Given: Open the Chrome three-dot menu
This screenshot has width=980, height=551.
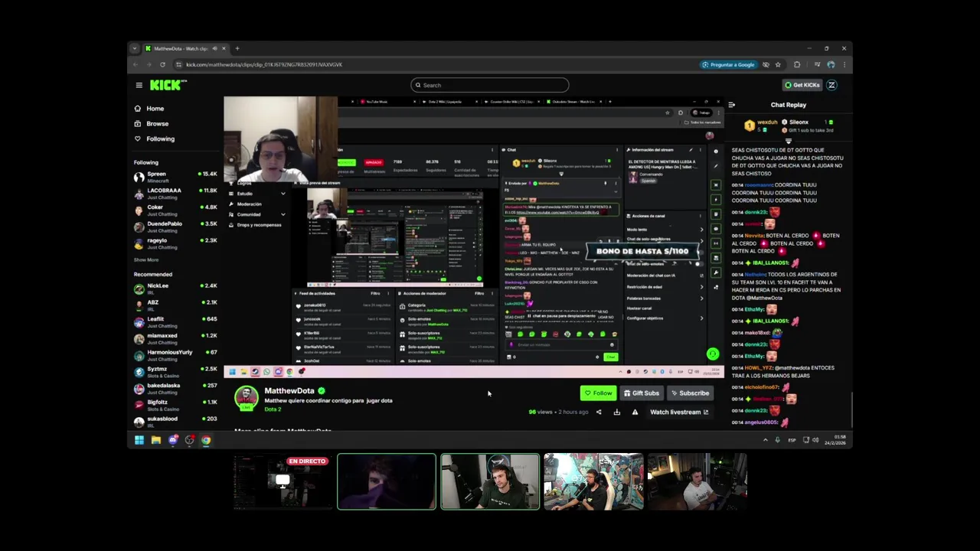Looking at the screenshot, I should pos(844,64).
